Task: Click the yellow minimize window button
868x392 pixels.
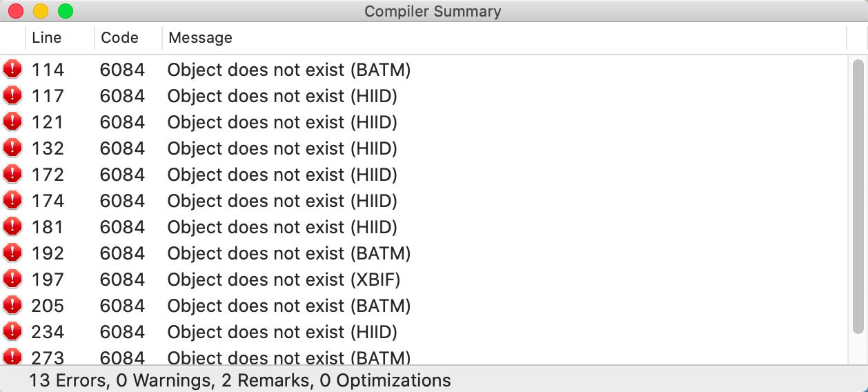Action: coord(41,11)
